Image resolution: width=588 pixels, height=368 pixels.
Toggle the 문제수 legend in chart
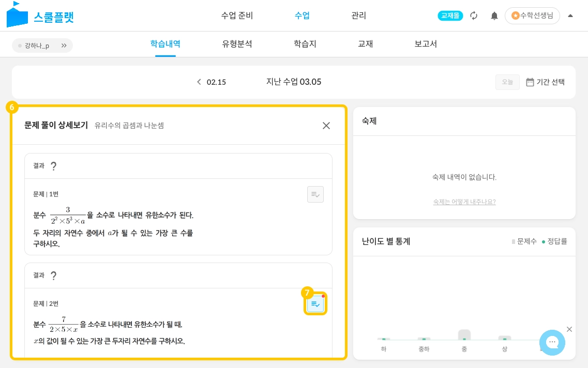click(x=524, y=241)
